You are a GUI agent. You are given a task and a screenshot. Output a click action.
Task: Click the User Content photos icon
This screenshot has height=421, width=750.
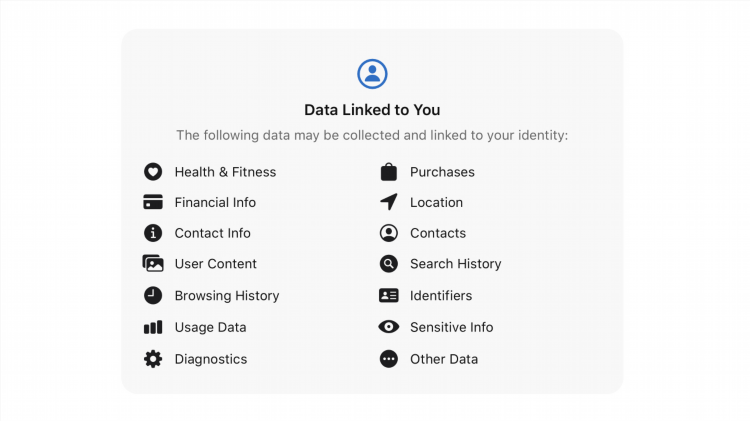[153, 263]
